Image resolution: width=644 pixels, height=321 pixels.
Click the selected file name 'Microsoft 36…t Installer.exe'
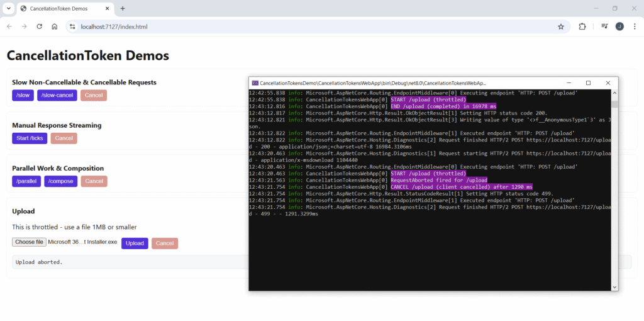coord(82,242)
